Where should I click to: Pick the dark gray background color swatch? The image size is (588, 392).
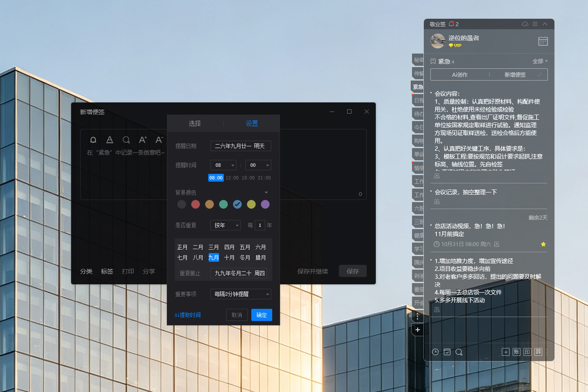point(182,204)
